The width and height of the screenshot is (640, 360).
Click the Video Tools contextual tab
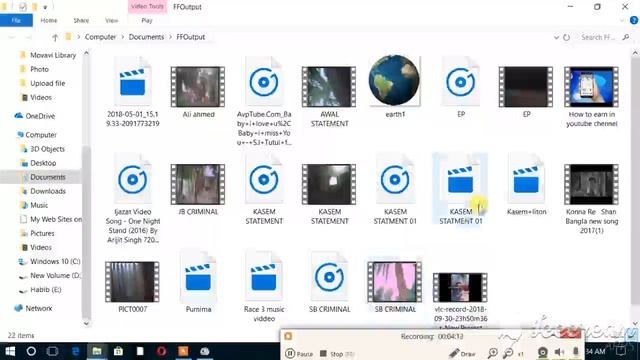147,7
